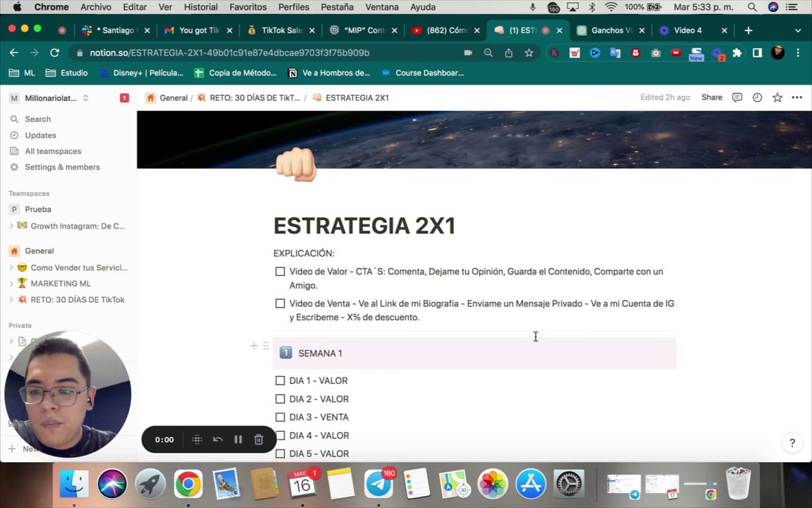Viewport: 812px width, 508px height.
Task: Check DIA 3 - VENTA checkbox
Action: [x=280, y=417]
